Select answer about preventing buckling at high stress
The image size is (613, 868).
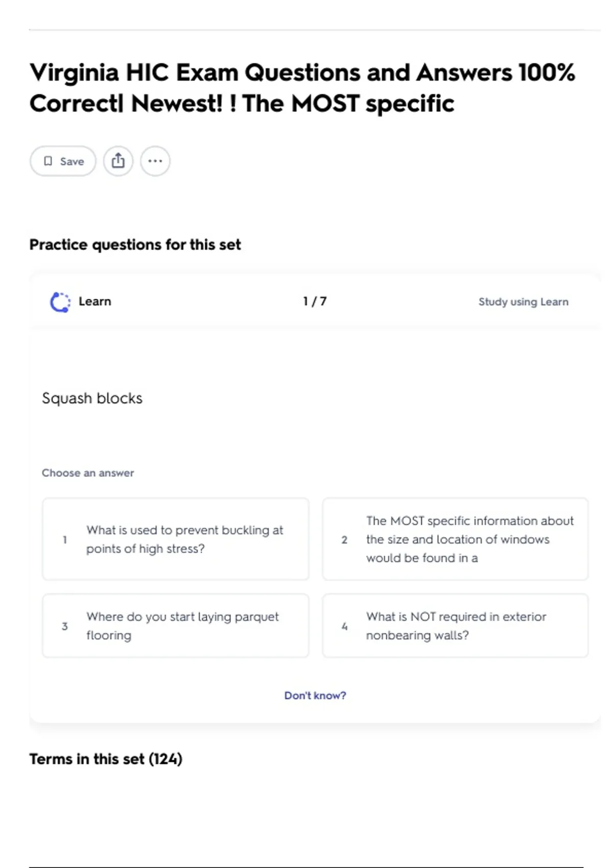176,539
